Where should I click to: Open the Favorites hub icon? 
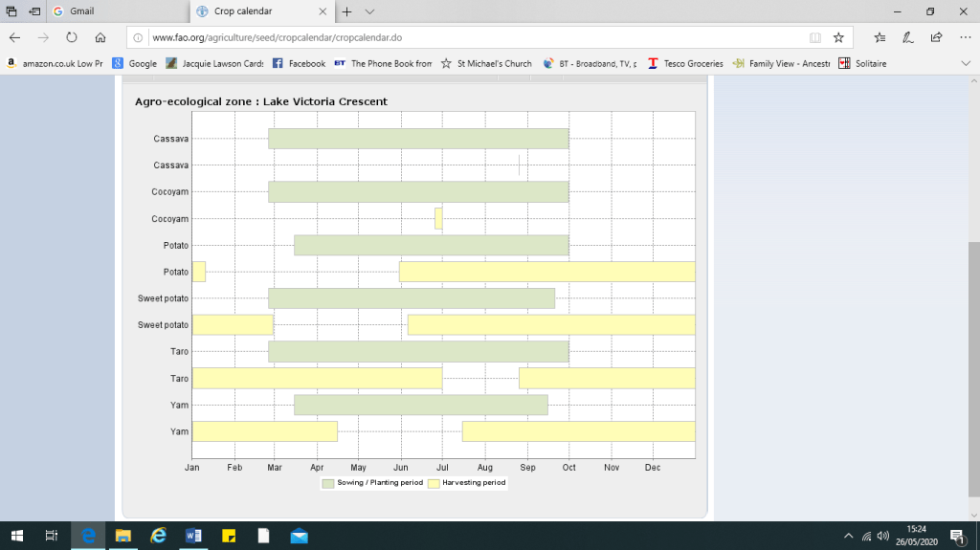[x=880, y=37]
